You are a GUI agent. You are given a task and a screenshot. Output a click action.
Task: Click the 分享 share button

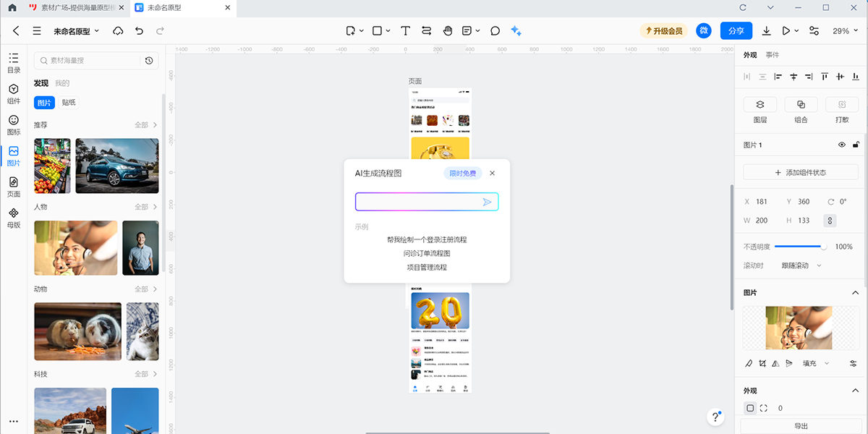pyautogui.click(x=736, y=31)
